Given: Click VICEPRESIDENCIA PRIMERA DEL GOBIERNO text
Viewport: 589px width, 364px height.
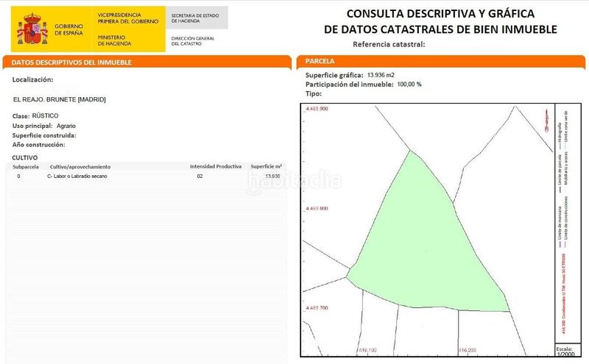Looking at the screenshot, I should tap(127, 18).
